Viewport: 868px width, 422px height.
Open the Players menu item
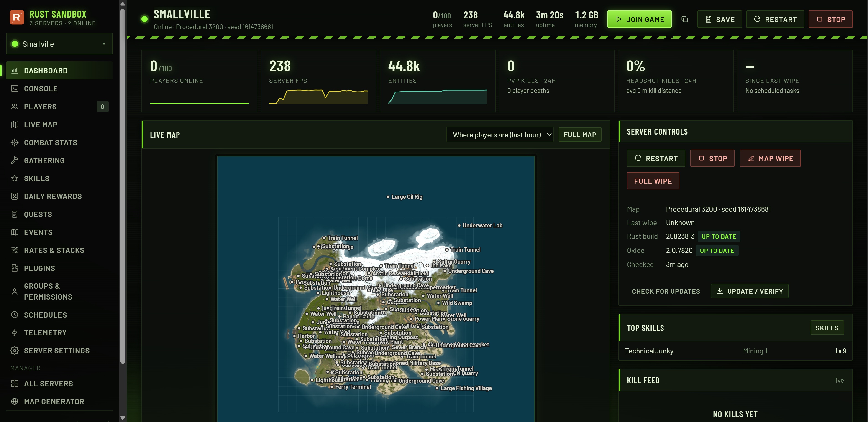point(59,107)
